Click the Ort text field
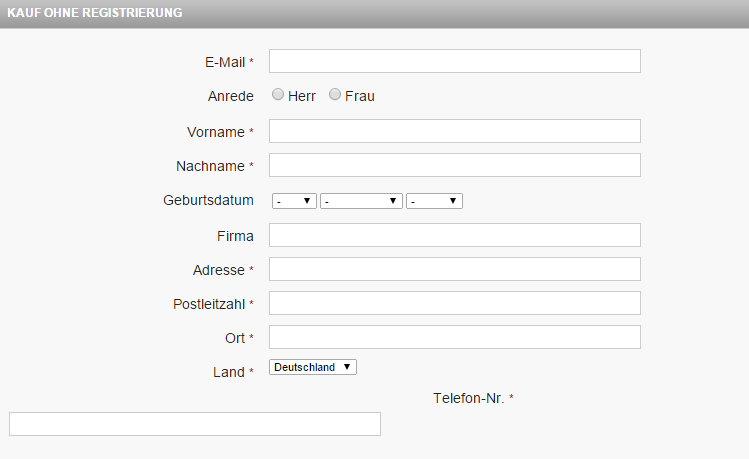Viewport: 749px width, 459px height. click(x=454, y=337)
